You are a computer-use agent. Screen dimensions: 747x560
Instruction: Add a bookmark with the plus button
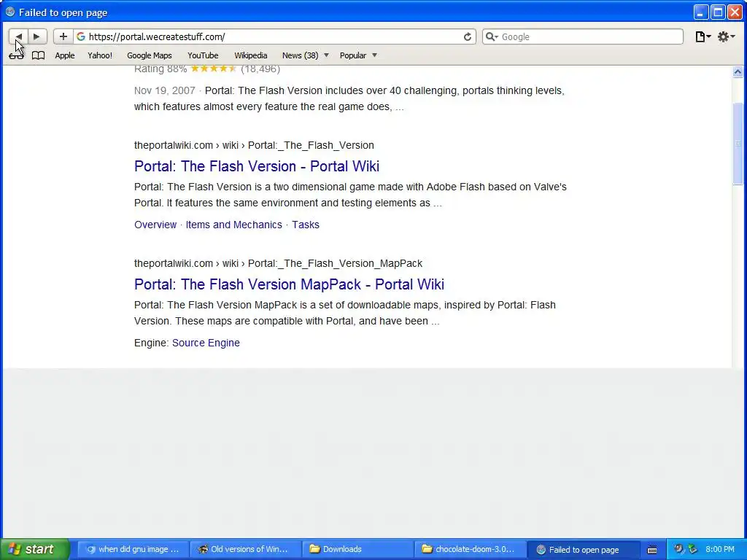[63, 36]
